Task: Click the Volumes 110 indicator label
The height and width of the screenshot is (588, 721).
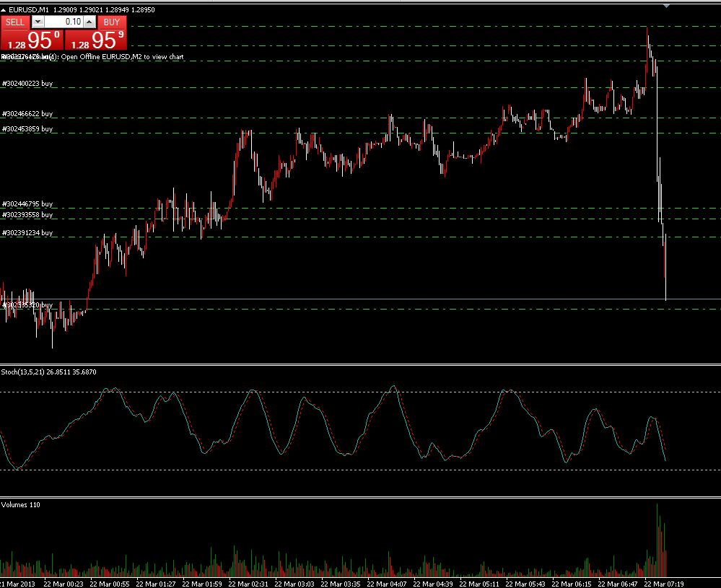Action: coord(21,505)
